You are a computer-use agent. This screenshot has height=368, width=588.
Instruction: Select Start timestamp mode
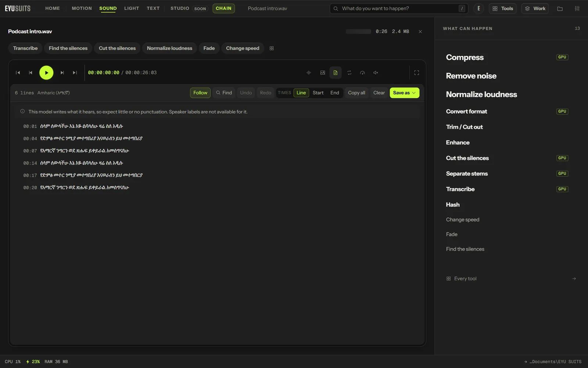tap(318, 93)
